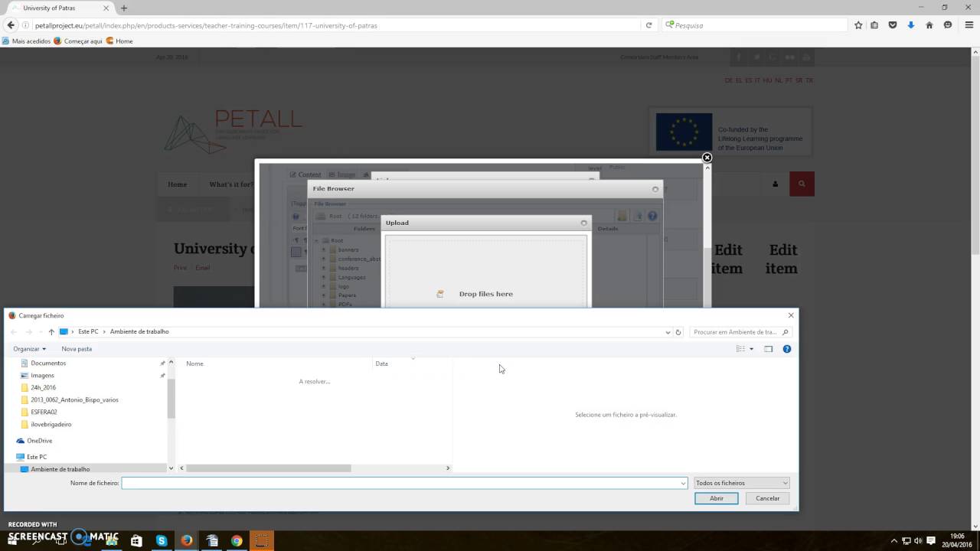Open the Mais acedidos bookmark
Screen dimensions: 980x551
pyautogui.click(x=27, y=41)
